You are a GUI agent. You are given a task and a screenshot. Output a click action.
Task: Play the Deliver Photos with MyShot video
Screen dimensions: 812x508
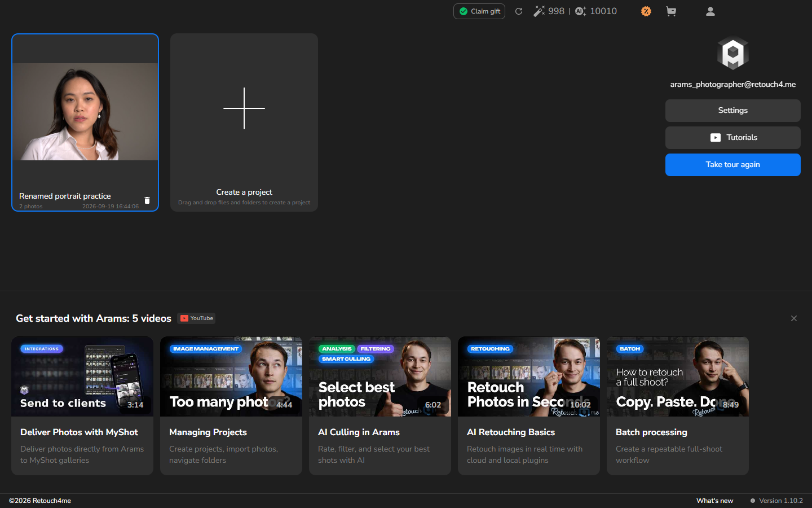tap(82, 376)
